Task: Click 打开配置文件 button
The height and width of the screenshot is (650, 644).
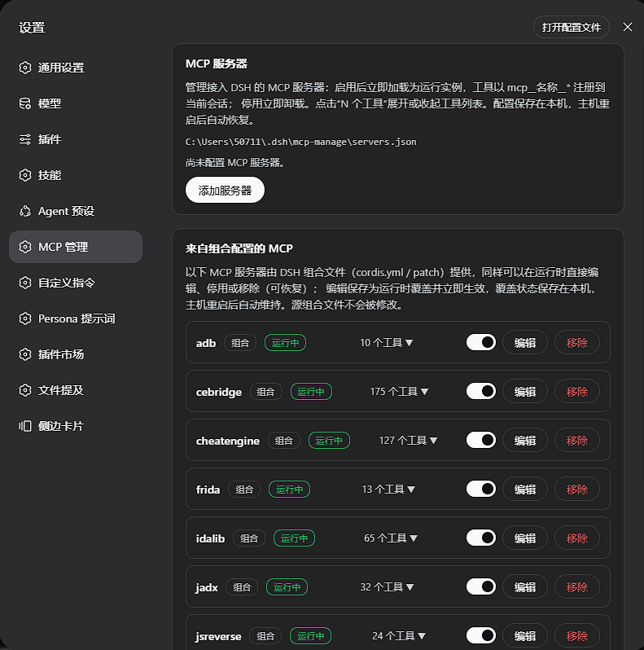Action: (x=571, y=28)
